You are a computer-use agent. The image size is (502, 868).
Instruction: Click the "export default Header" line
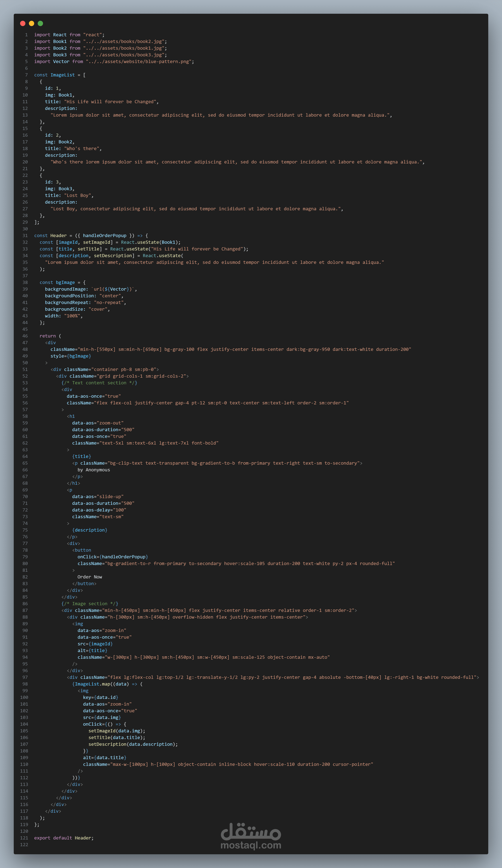click(x=64, y=838)
